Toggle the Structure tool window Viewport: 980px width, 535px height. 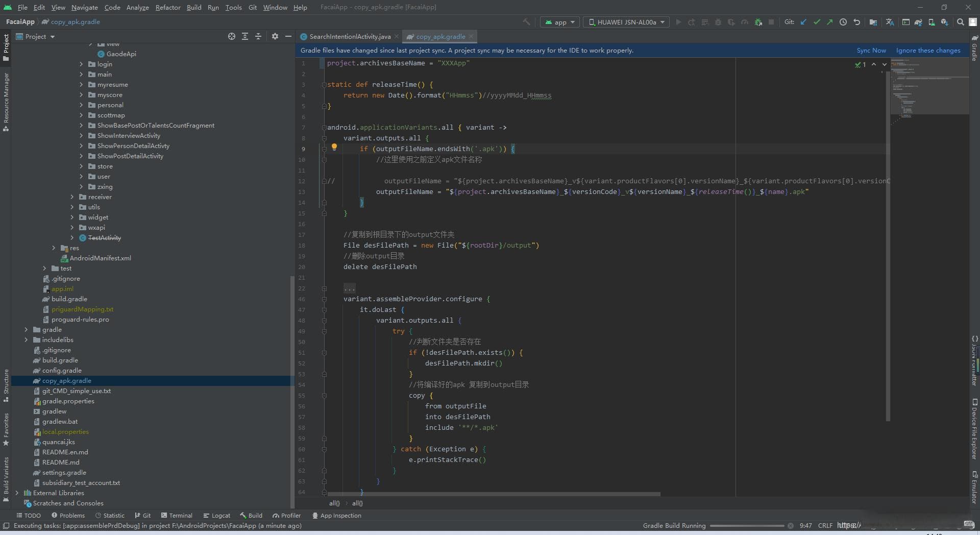[6, 385]
